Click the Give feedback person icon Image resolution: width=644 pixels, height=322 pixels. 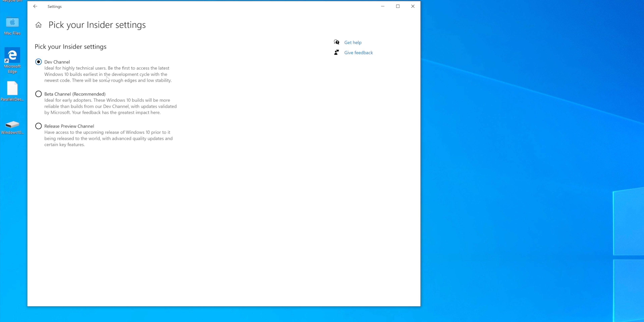337,52
